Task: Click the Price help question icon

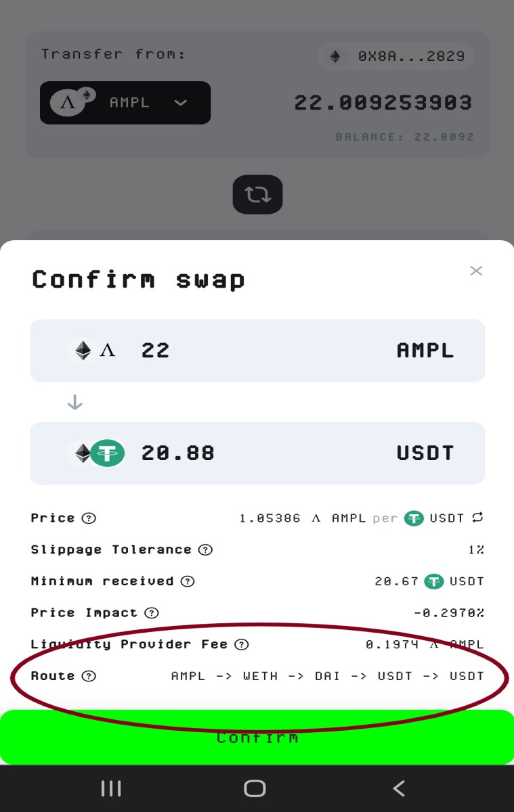Action: coord(89,518)
